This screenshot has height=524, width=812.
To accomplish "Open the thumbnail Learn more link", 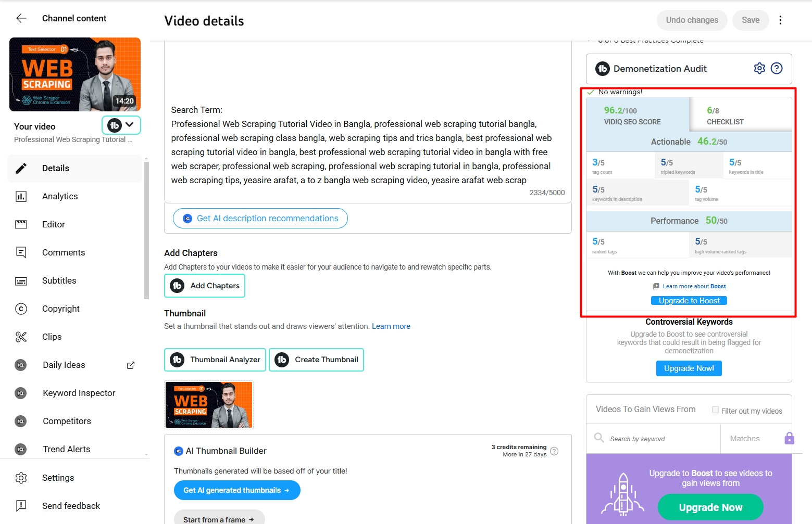I will (391, 326).
